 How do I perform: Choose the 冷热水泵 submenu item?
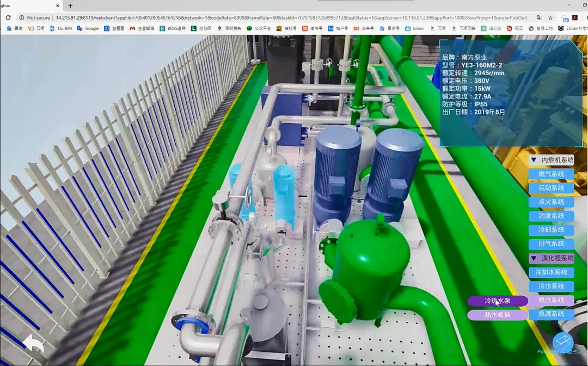point(497,301)
